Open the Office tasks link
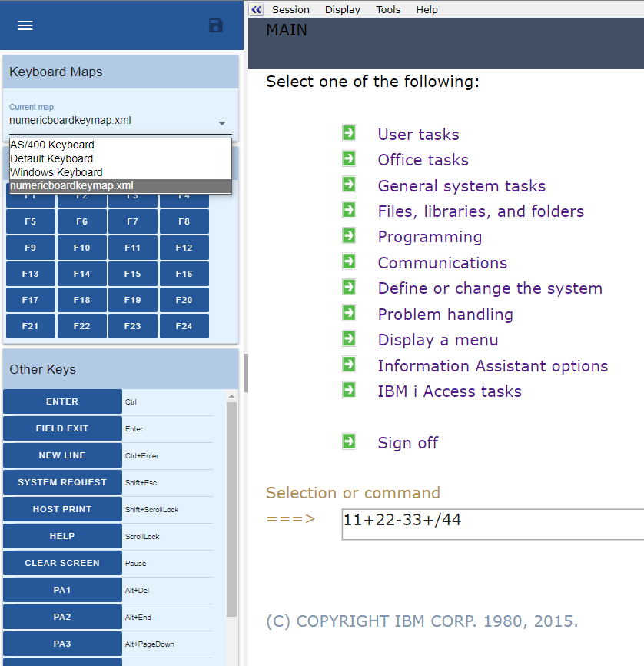The image size is (644, 666). (423, 160)
